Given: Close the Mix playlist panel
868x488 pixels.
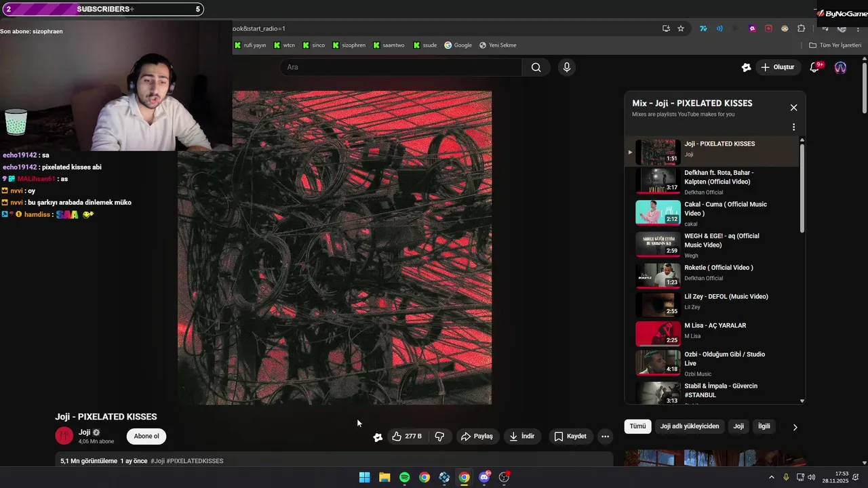Looking at the screenshot, I should 793,108.
